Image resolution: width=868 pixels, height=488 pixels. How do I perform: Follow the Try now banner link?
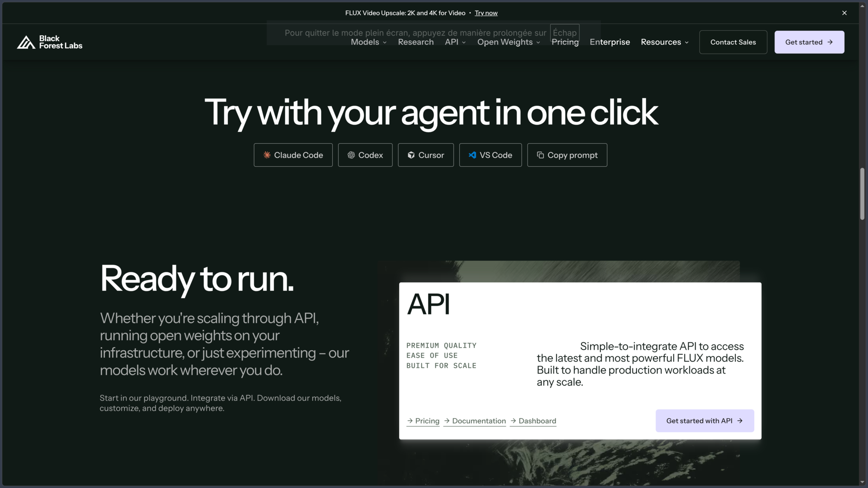tap(486, 13)
